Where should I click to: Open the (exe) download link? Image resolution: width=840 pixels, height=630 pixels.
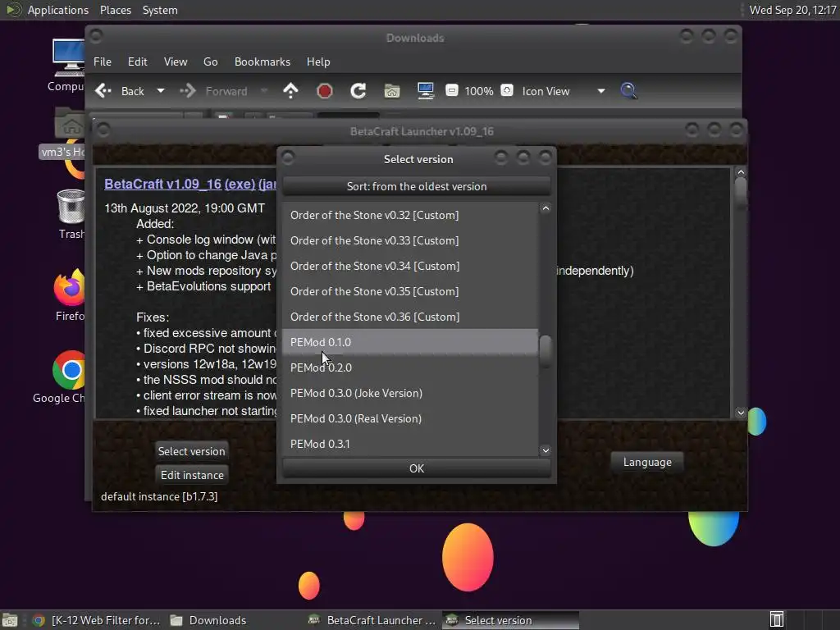240,184
